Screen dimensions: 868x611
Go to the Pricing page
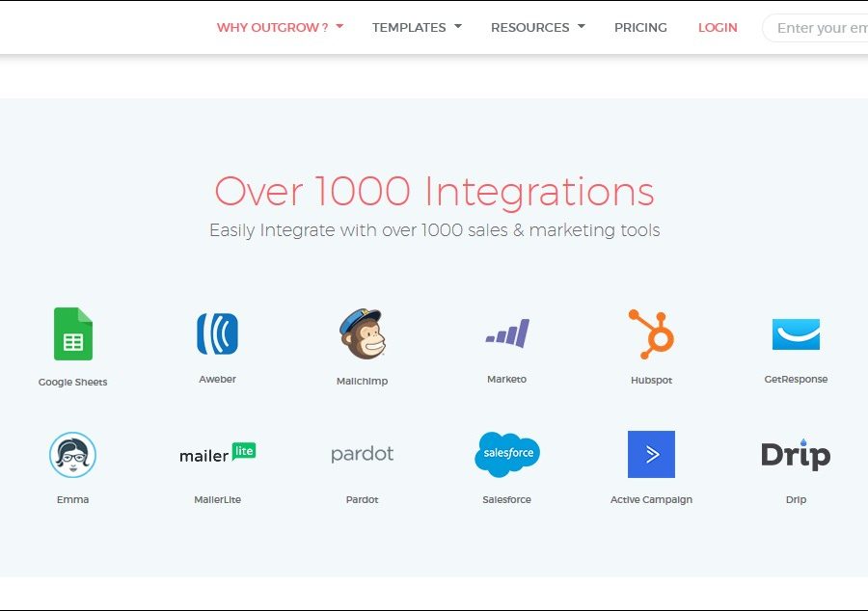click(x=640, y=27)
